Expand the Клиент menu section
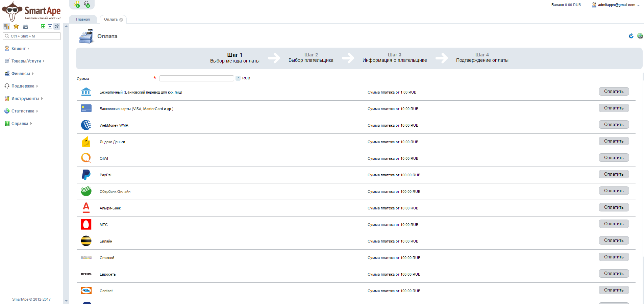Screen dimensions: 644x304 click(x=19, y=49)
